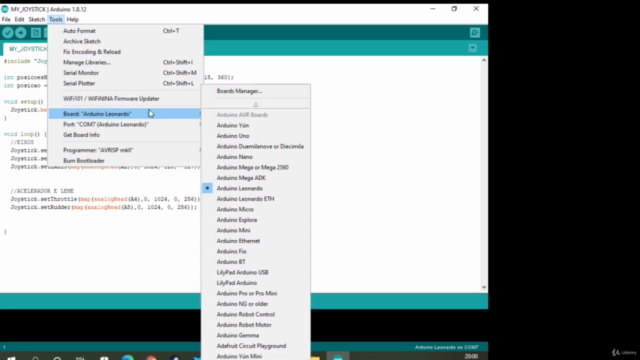Viewport: 640px width, 360px height.
Task: Click the Verify checkmark toolbar icon
Action: [8, 33]
